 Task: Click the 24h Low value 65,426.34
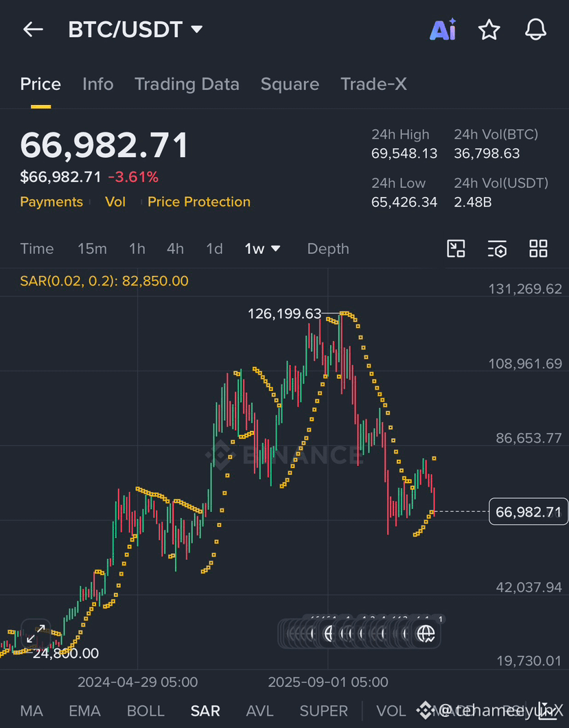click(404, 202)
